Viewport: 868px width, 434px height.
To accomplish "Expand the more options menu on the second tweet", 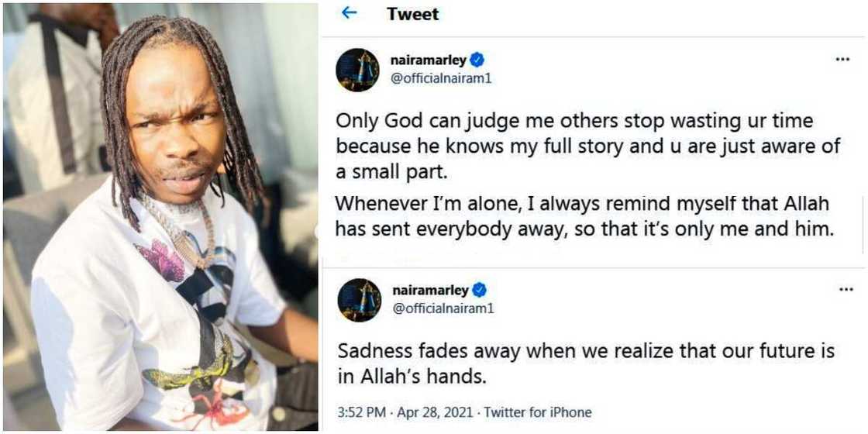I will pos(846,290).
